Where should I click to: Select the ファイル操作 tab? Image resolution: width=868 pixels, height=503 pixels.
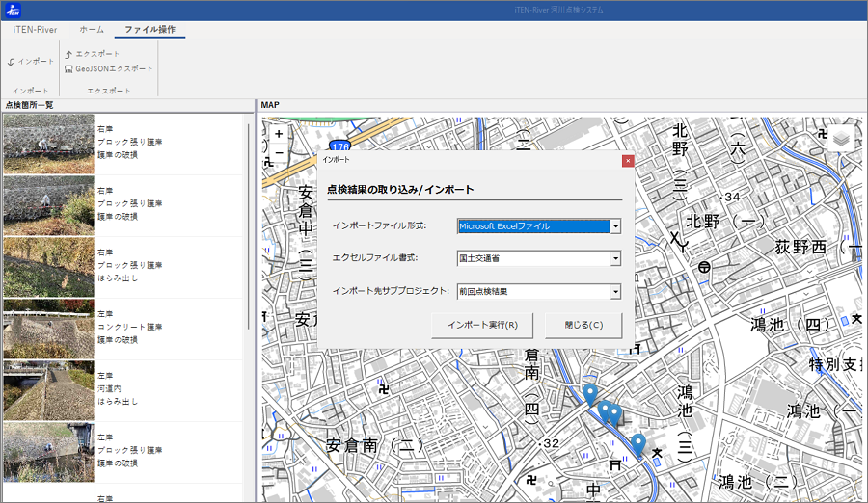pyautogui.click(x=149, y=30)
